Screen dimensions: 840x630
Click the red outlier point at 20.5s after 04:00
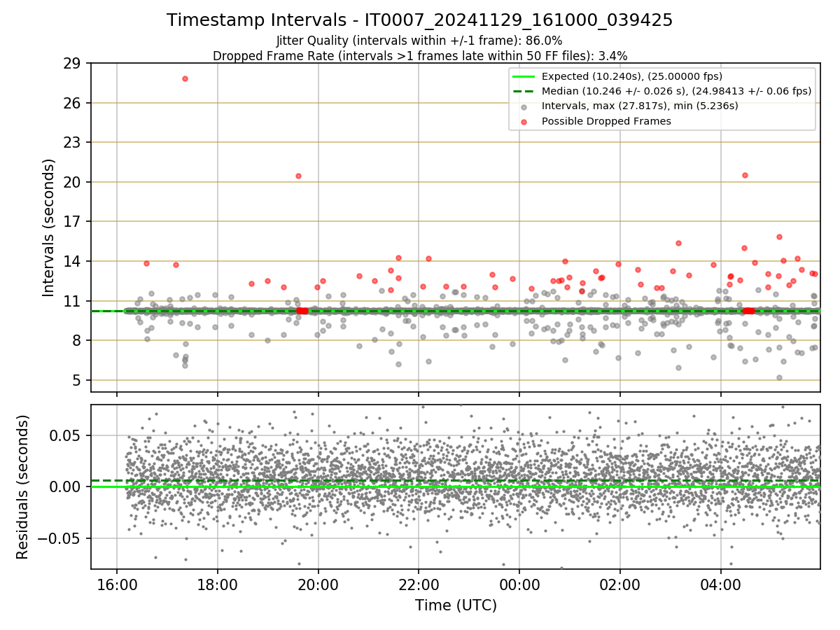point(745,175)
